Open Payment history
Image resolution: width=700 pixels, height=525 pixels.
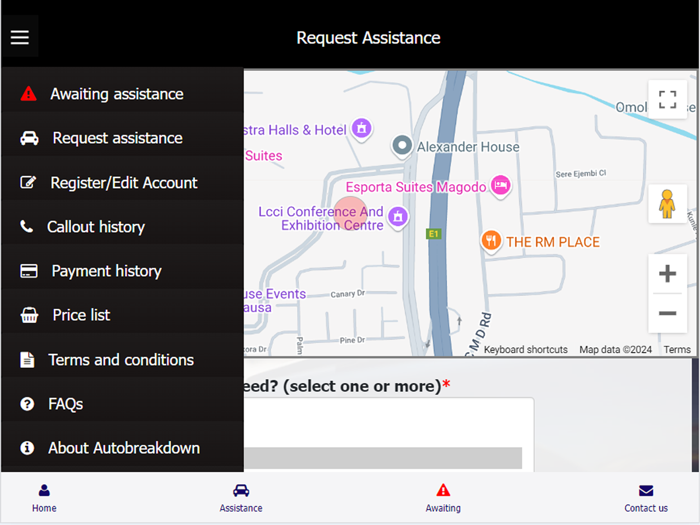tap(122, 271)
